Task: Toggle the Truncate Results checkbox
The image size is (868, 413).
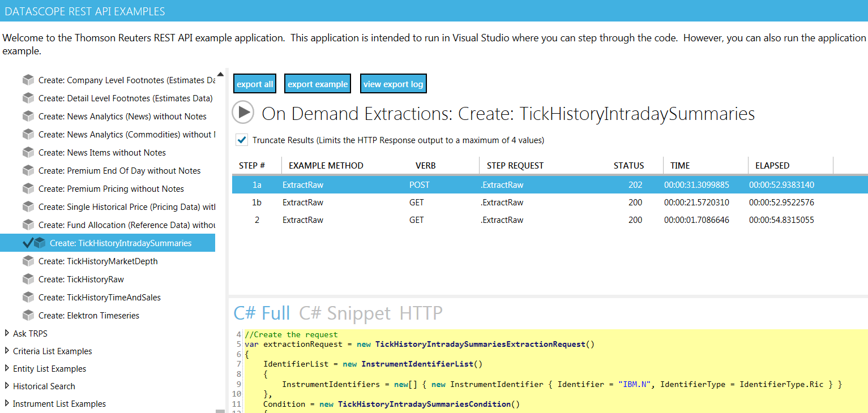Action: [x=242, y=140]
